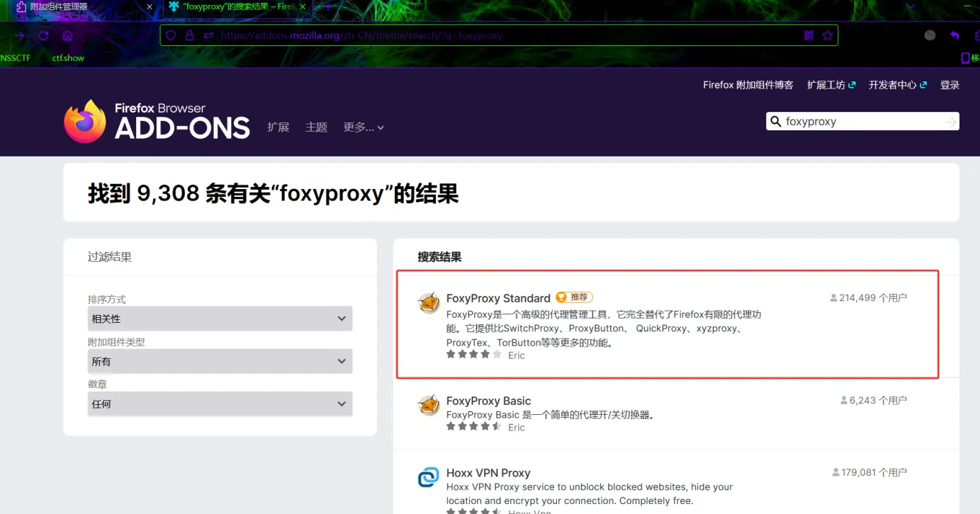Viewport: 980px width, 514px height.
Task: Click the FoxyProxy Basic fox icon
Action: click(429, 406)
